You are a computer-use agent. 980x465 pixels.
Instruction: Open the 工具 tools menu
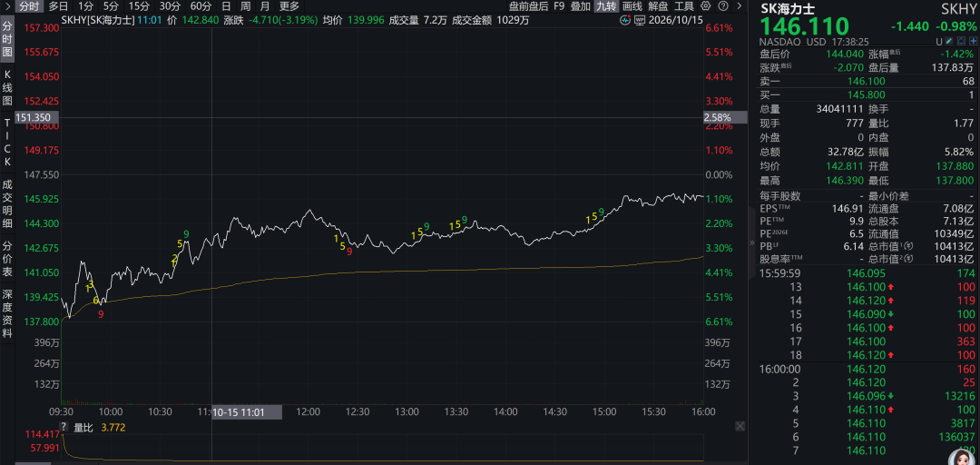coord(684,6)
